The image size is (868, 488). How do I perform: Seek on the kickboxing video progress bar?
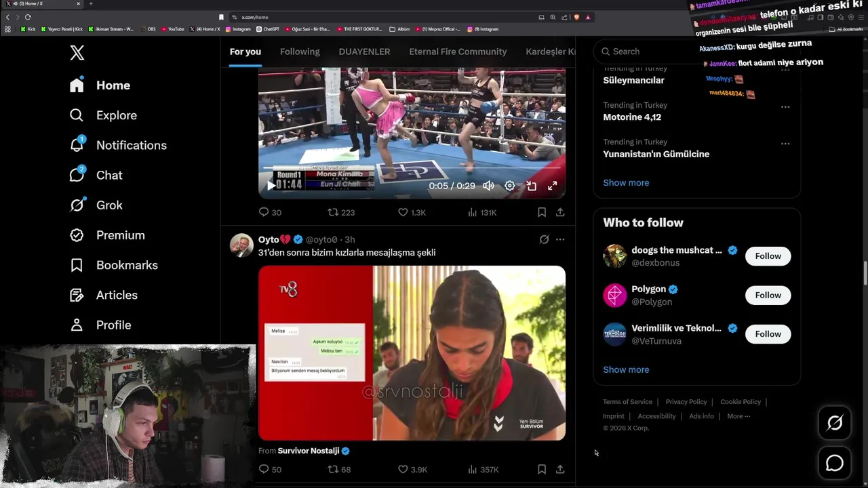pyautogui.click(x=412, y=167)
